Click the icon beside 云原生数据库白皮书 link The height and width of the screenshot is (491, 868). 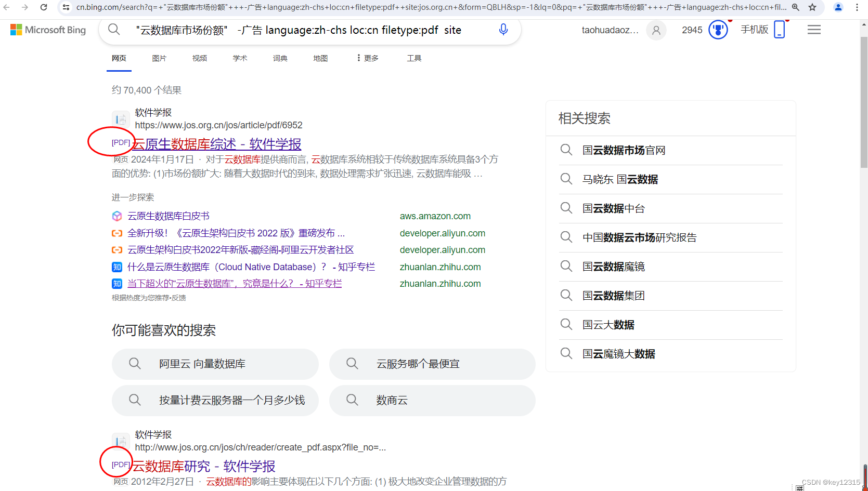click(117, 216)
